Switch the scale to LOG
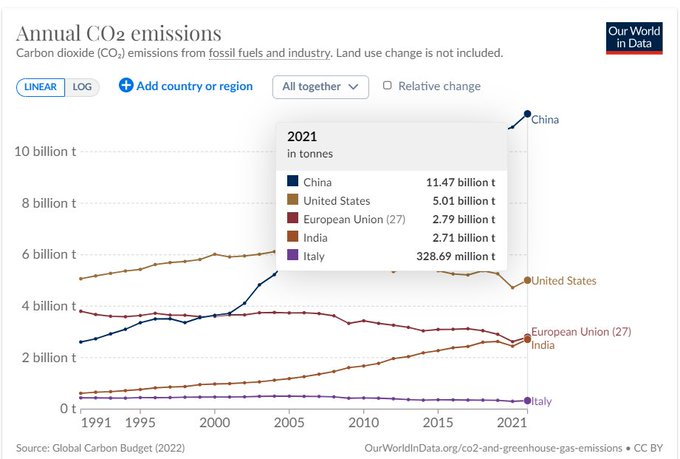The width and height of the screenshot is (680, 459). 81,87
